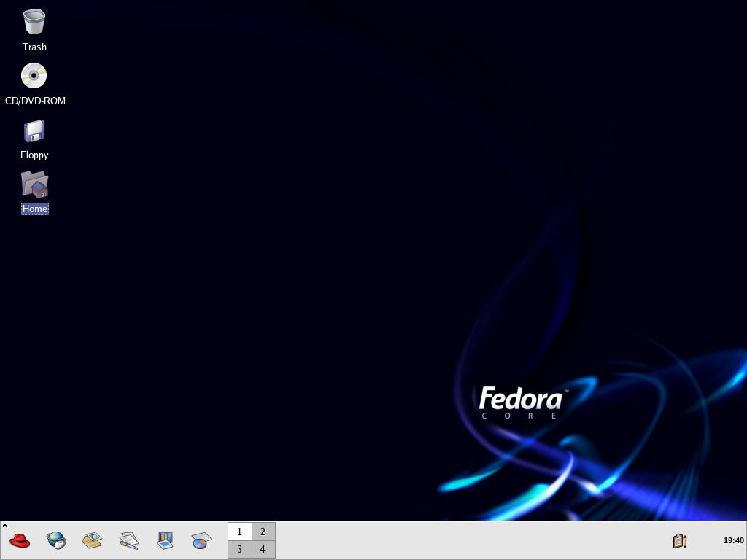Launch the presentation app icon

click(x=165, y=540)
